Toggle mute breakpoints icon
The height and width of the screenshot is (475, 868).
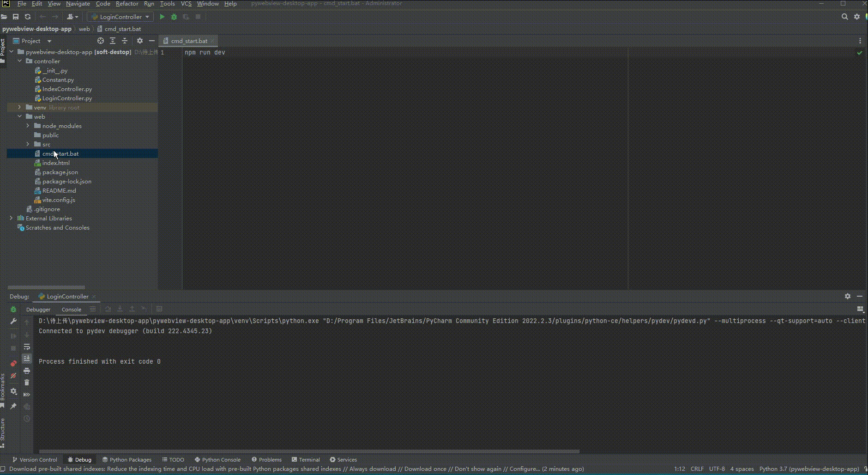tap(13, 375)
